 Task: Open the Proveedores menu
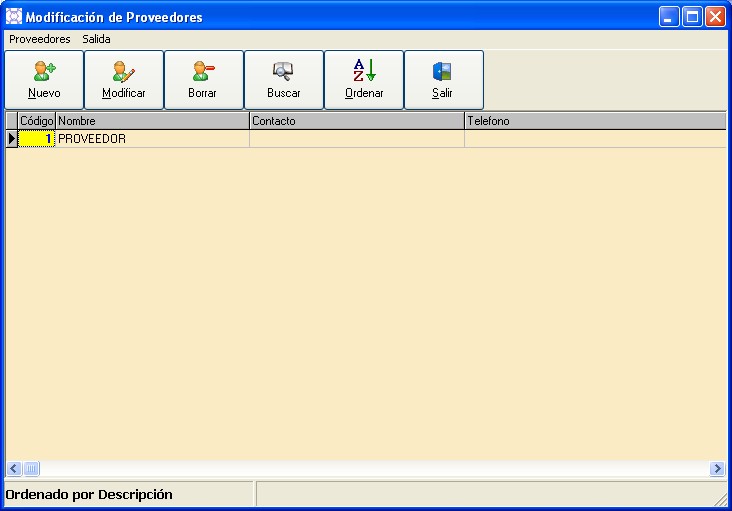40,39
